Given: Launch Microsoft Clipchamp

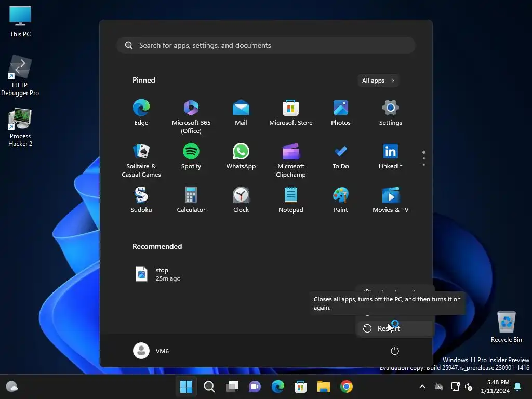Looking at the screenshot, I should [x=291, y=161].
